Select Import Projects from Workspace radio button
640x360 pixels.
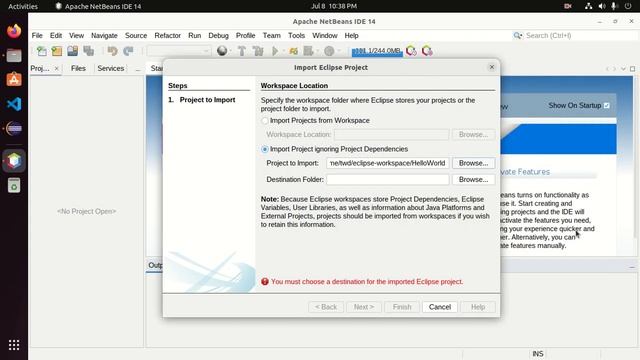(265, 121)
